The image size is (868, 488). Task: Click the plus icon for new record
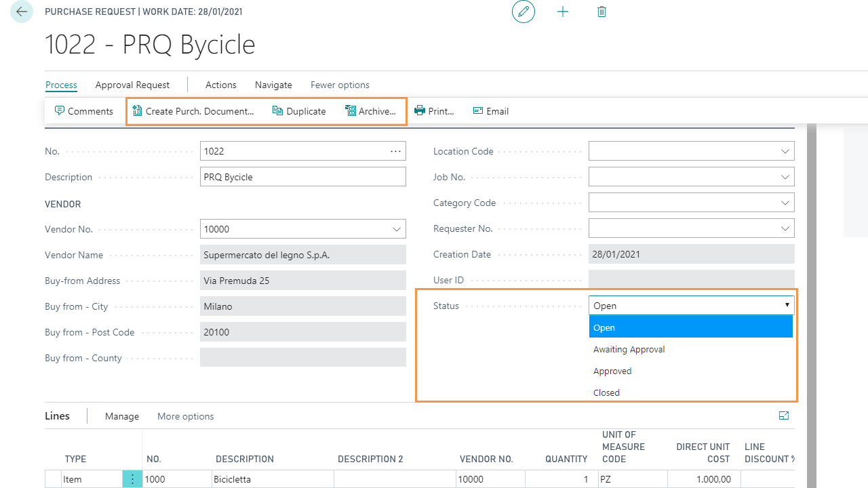[563, 12]
